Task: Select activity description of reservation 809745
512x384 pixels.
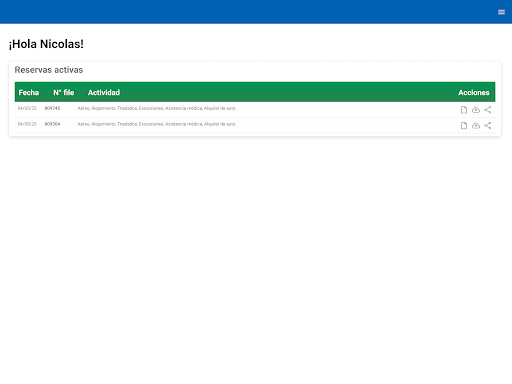Action: 157,108
